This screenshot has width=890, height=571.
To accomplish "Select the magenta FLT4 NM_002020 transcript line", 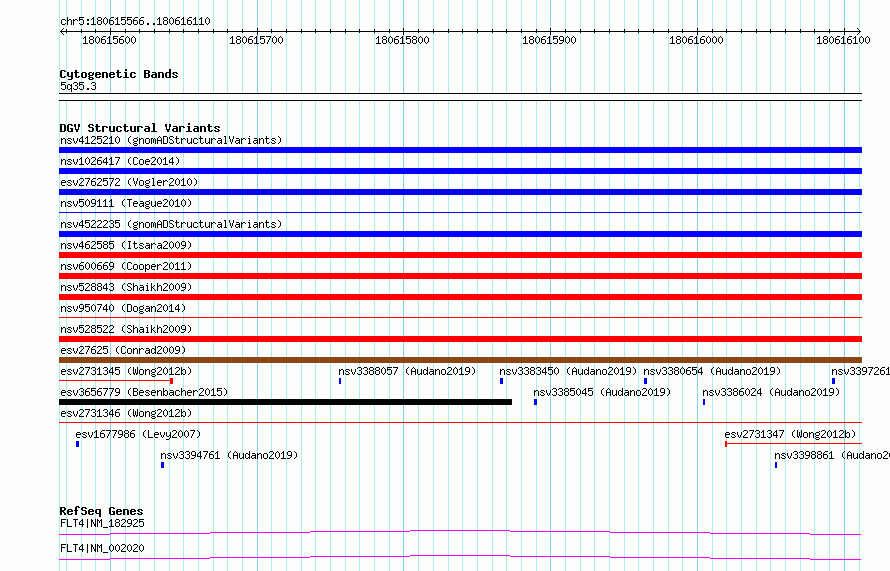I will pos(460,557).
